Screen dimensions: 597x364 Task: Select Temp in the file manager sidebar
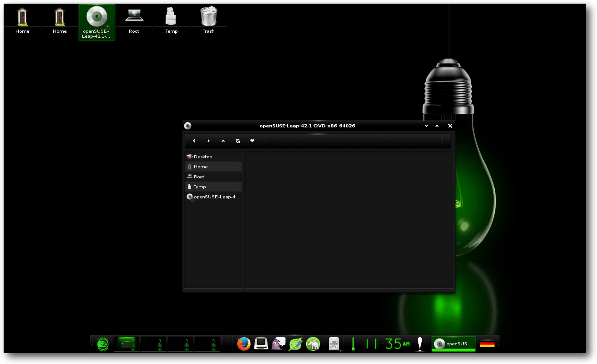(213, 187)
